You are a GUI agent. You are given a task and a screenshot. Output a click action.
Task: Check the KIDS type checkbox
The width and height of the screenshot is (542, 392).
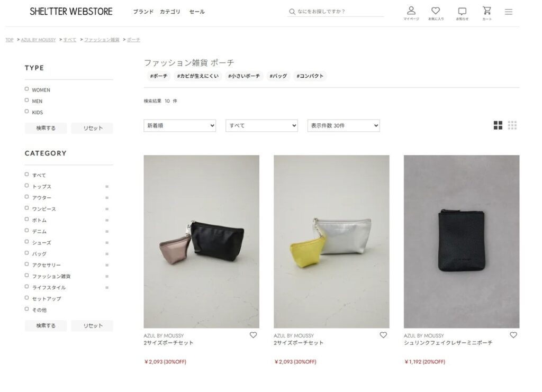[x=26, y=112]
